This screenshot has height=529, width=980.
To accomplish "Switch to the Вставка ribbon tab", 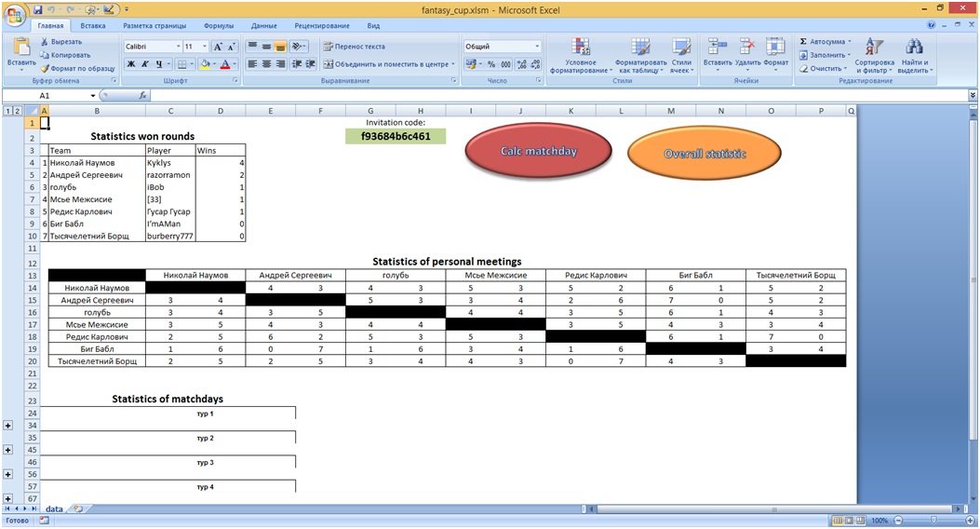I will (92, 26).
